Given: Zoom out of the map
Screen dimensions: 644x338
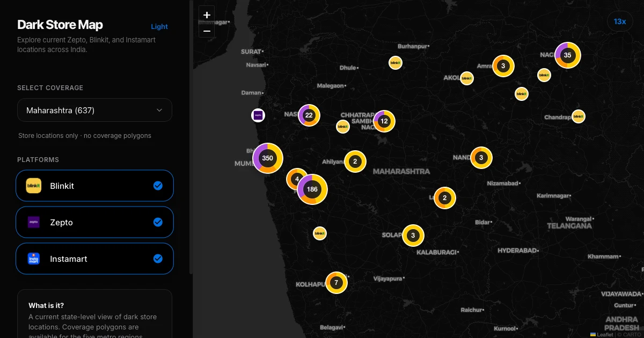Looking at the screenshot, I should tap(207, 31).
